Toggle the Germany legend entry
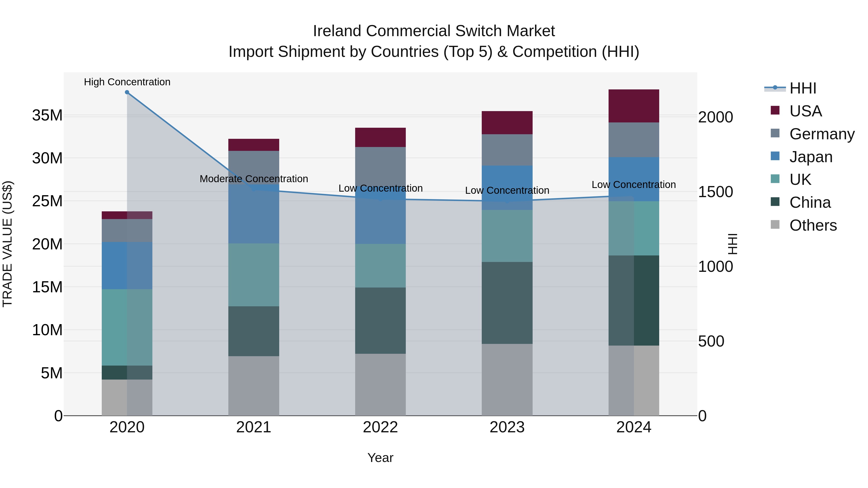 pos(812,134)
